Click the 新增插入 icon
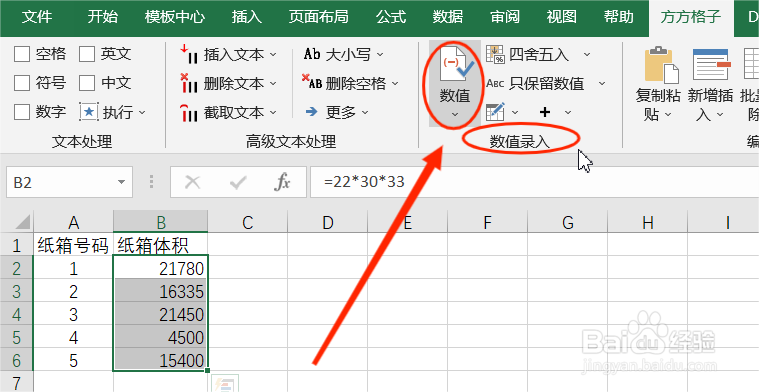The height and width of the screenshot is (392, 759). tap(711, 64)
